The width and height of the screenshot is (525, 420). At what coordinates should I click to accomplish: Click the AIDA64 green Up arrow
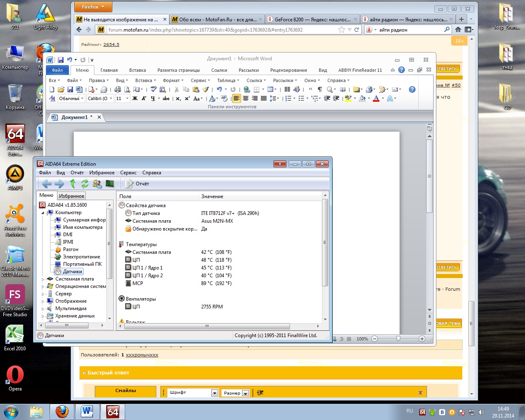(x=73, y=184)
